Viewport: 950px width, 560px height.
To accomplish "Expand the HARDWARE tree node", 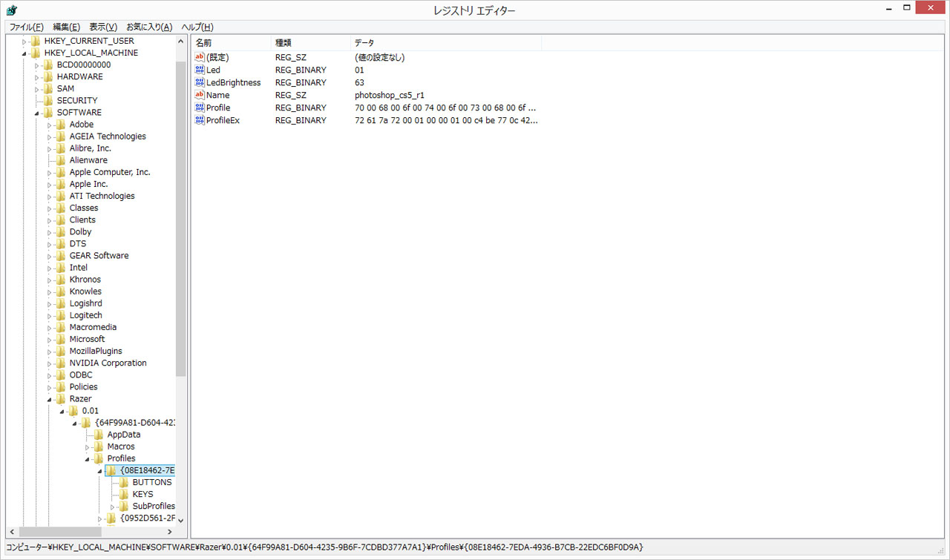I will click(37, 76).
